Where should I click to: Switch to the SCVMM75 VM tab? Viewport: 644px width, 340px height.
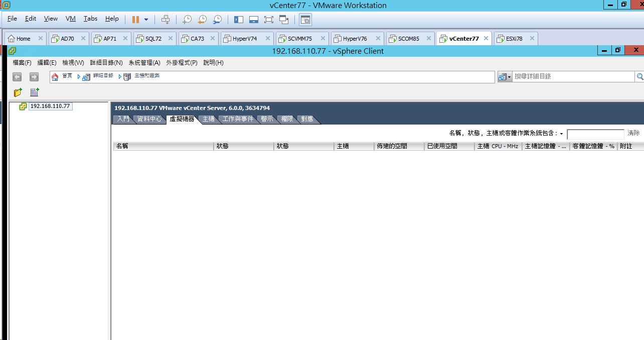(299, 39)
